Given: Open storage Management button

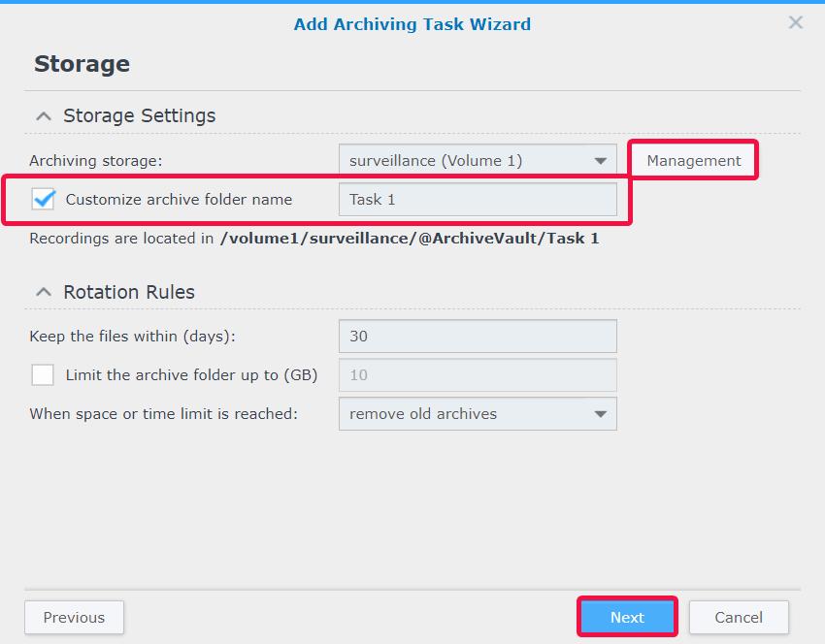Looking at the screenshot, I should click(x=693, y=160).
